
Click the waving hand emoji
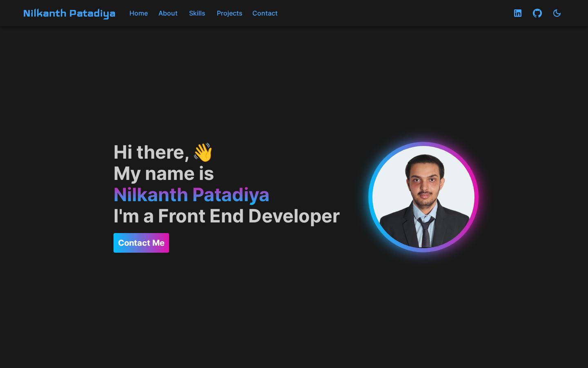[203, 152]
